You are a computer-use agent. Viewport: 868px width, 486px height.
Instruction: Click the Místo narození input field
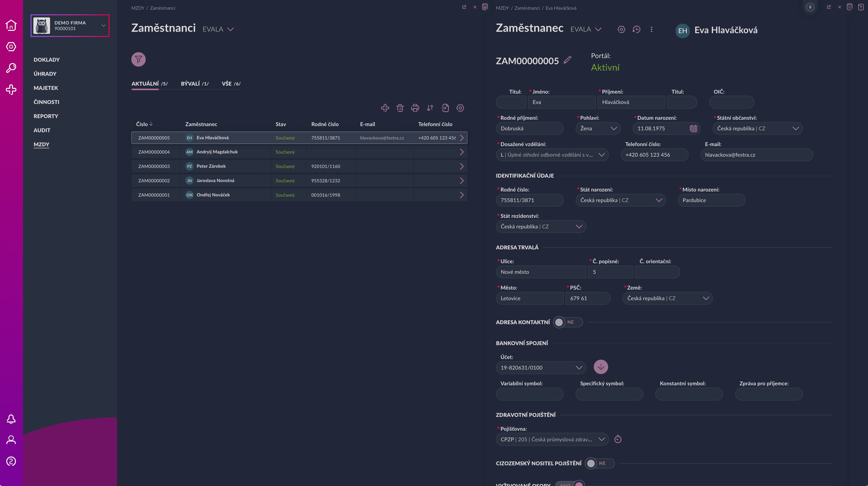(x=712, y=200)
